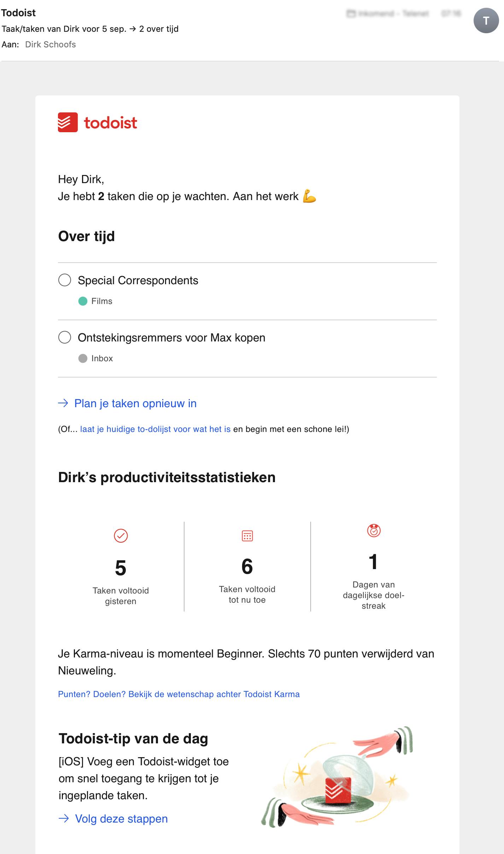Click the completed tasks checkmark icon
Image resolution: width=504 pixels, height=854 pixels.
121,536
